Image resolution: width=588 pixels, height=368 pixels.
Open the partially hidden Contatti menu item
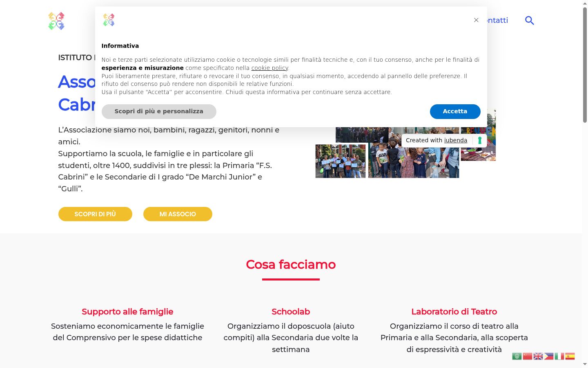(x=498, y=20)
